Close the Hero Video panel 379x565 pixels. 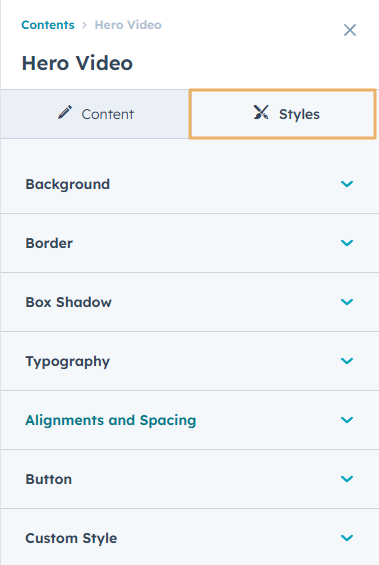350,30
